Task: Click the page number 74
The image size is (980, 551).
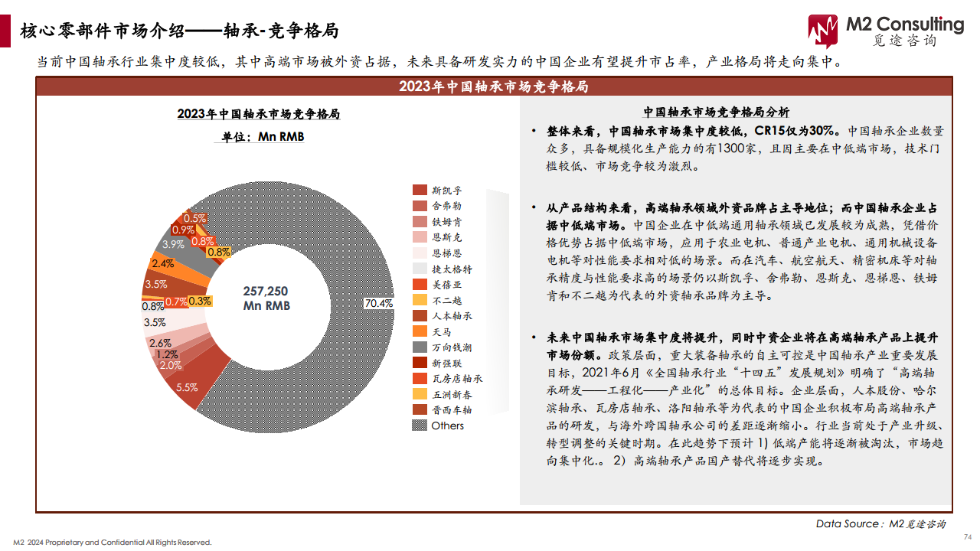Action: (x=967, y=536)
